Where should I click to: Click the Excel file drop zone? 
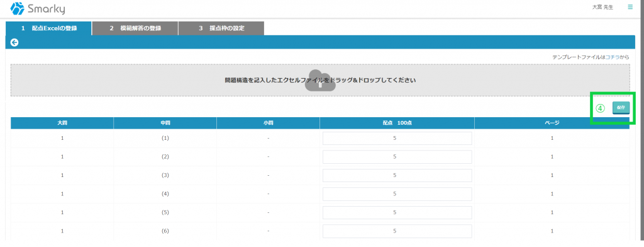[320, 80]
